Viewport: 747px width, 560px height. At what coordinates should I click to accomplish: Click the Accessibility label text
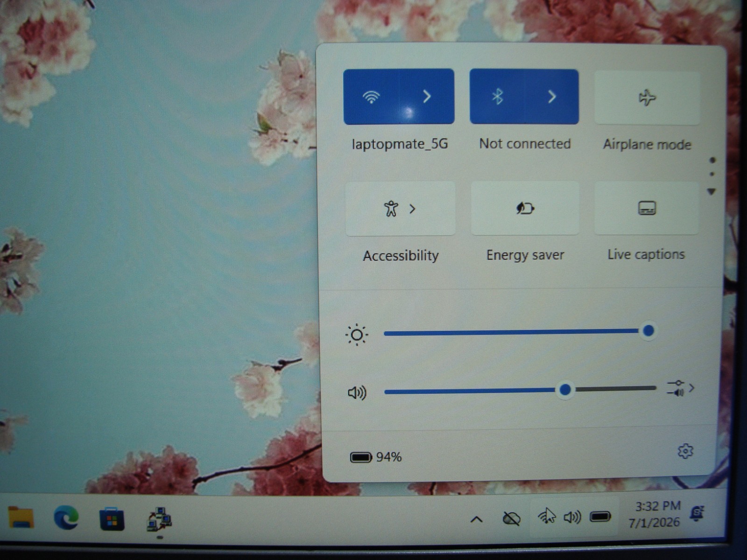pos(401,256)
